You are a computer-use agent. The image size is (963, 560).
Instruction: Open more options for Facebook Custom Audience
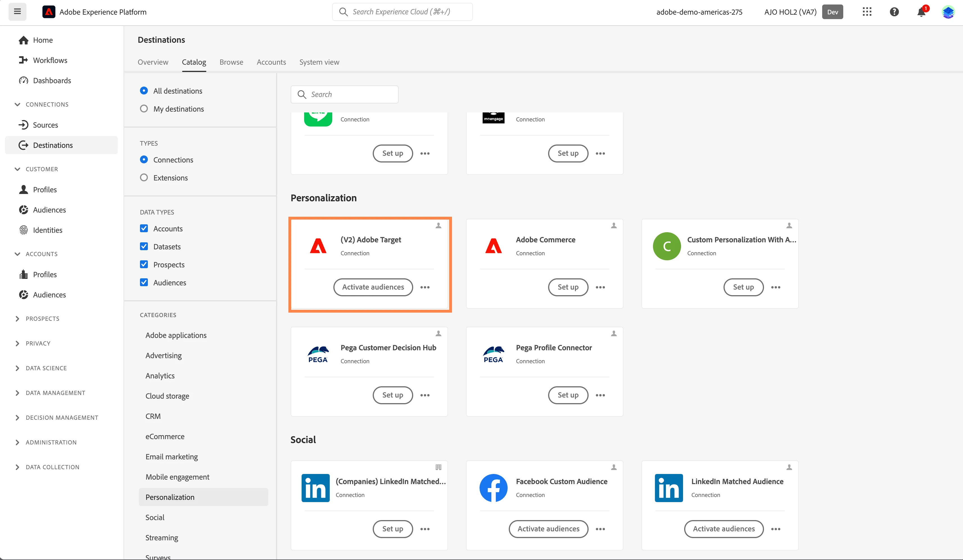600,529
